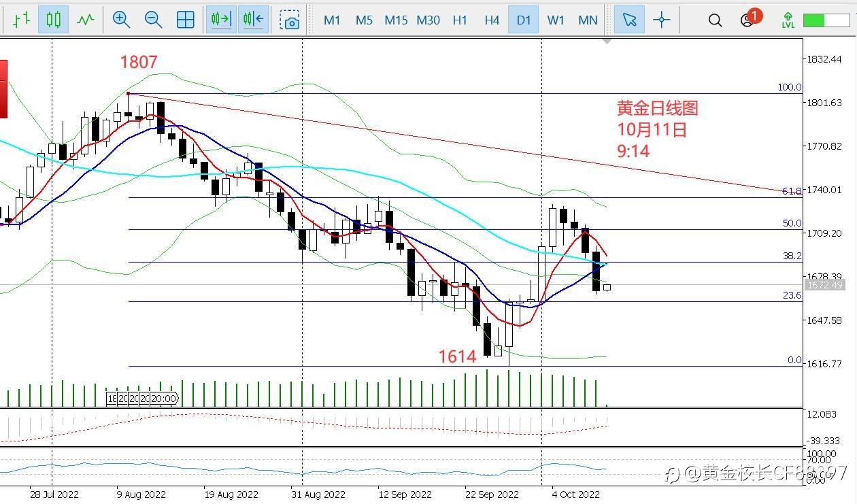Viewport: 857px width, 504px height.
Task: Select the M1 timeframe
Action: 332,20
